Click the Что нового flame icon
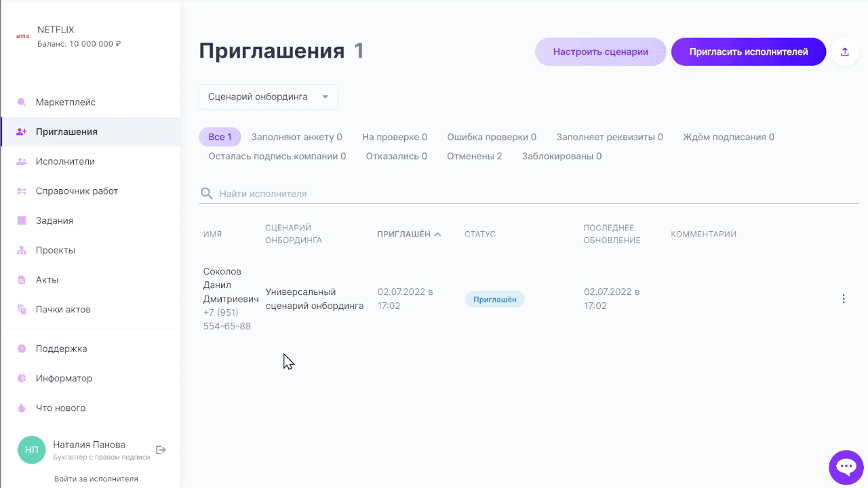Screen dimensions: 868x488 coord(22,408)
